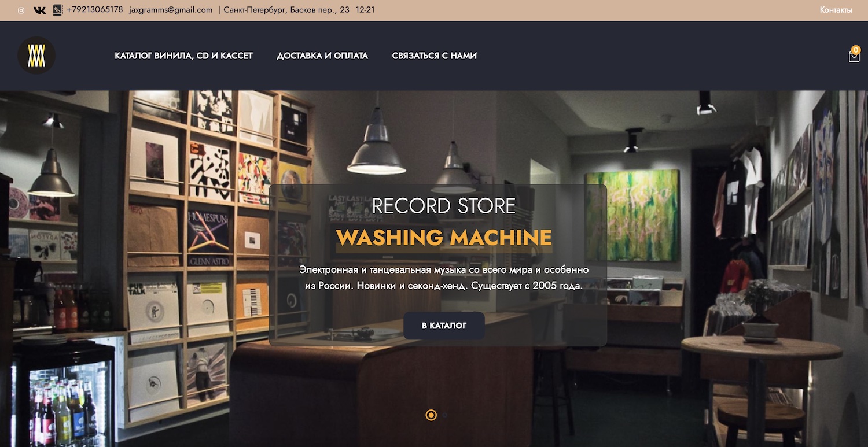Open Каталог винила, CD и кассет menu
Viewport: 868px width, 447px height.
(x=184, y=56)
